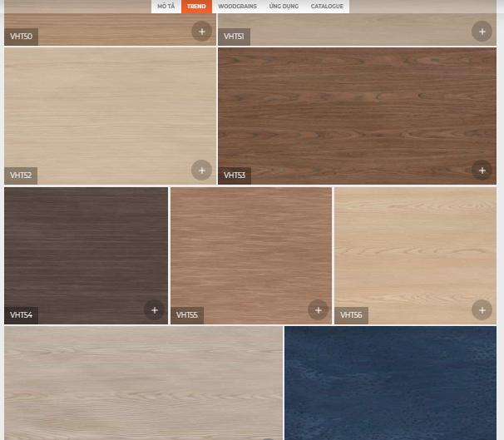Choose the pale oak VHT56 swatch

point(415,250)
